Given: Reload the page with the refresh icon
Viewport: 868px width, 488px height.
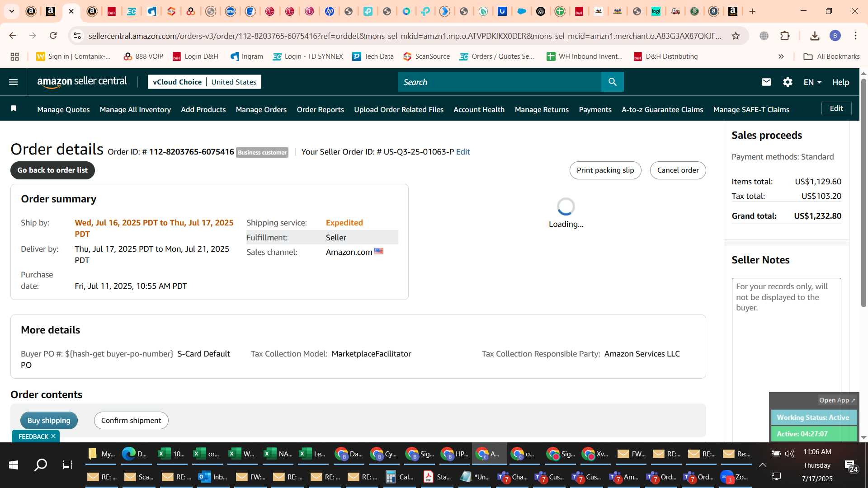Looking at the screenshot, I should [53, 36].
